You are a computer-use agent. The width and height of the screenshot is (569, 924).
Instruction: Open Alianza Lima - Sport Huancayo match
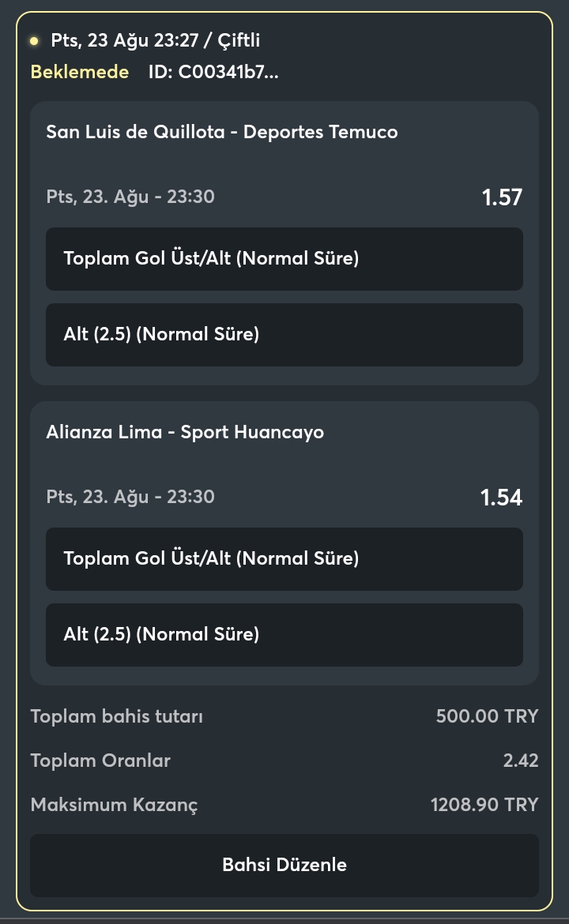coord(185,432)
